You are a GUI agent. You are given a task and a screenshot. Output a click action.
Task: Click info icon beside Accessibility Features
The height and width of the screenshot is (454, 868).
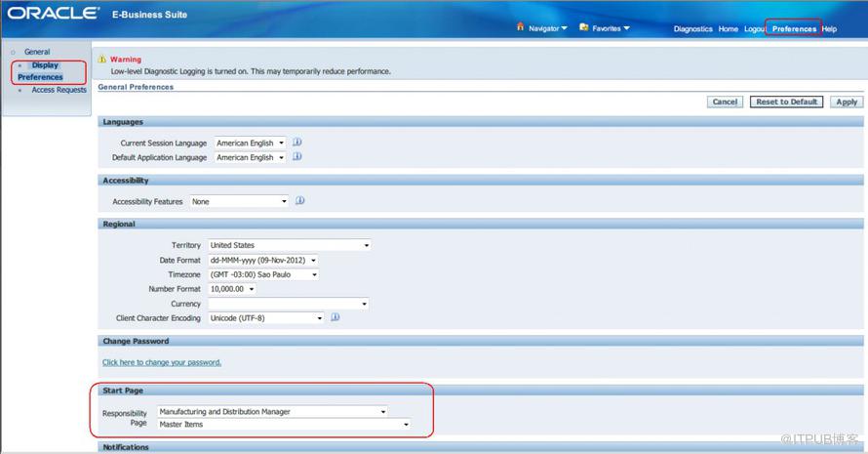click(300, 201)
